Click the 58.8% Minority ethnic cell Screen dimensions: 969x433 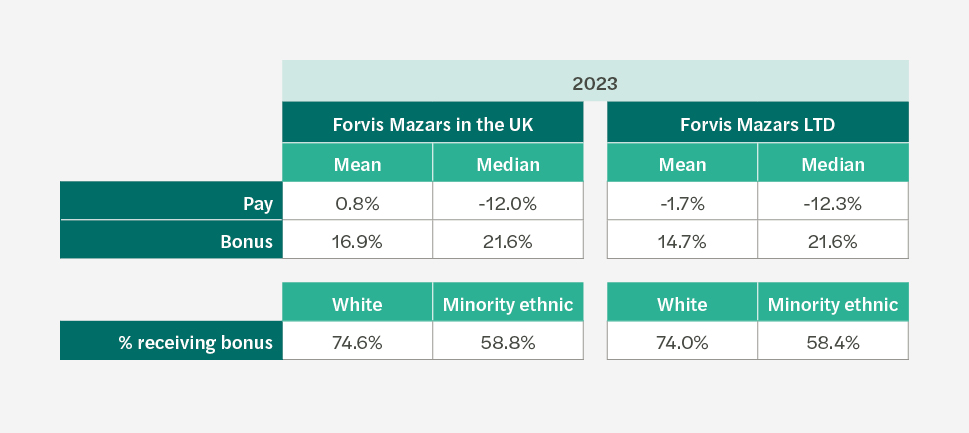click(508, 342)
